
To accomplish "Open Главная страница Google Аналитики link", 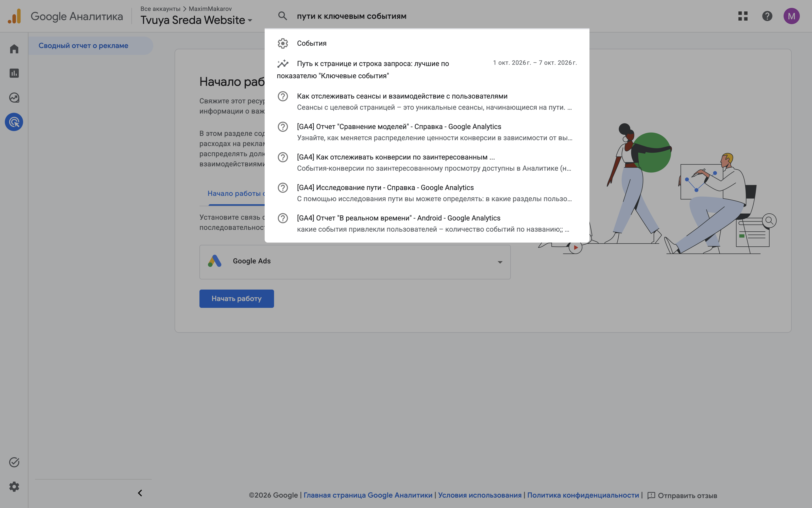I will pos(368,495).
